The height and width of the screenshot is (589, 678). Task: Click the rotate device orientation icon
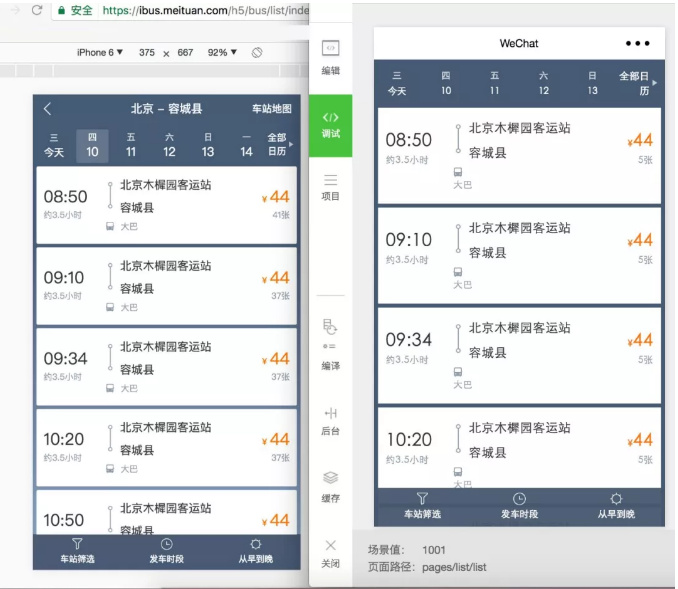click(257, 52)
